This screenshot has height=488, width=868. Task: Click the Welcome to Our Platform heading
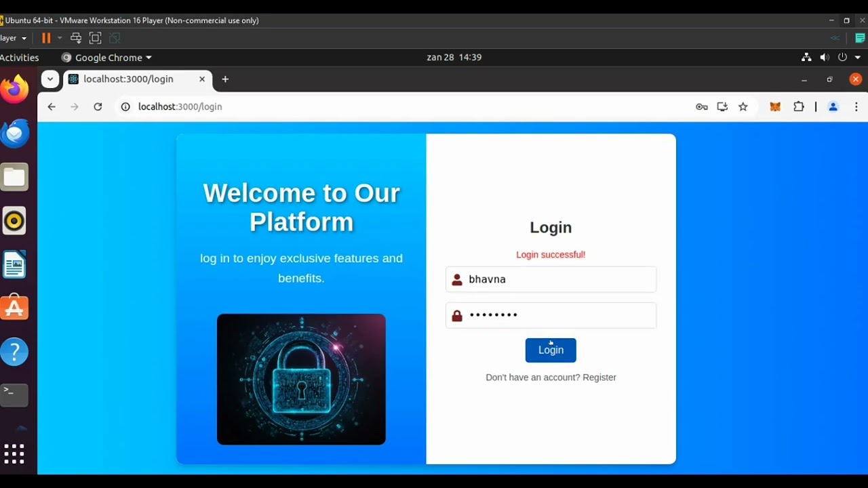pyautogui.click(x=301, y=207)
